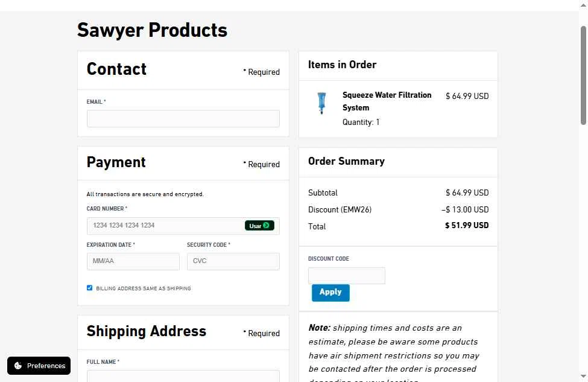The width and height of the screenshot is (588, 382).
Task: Click the Billing Address Same As Shipping label
Action: (144, 288)
